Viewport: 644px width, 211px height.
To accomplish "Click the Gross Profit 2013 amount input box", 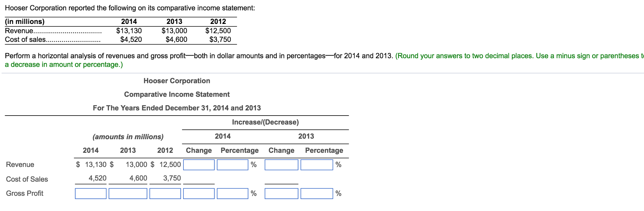I will coord(128,193).
